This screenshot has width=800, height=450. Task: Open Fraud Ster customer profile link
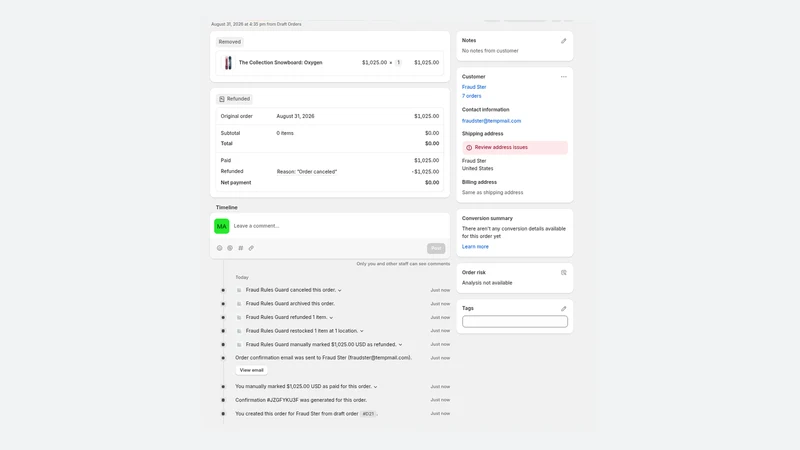pos(474,87)
